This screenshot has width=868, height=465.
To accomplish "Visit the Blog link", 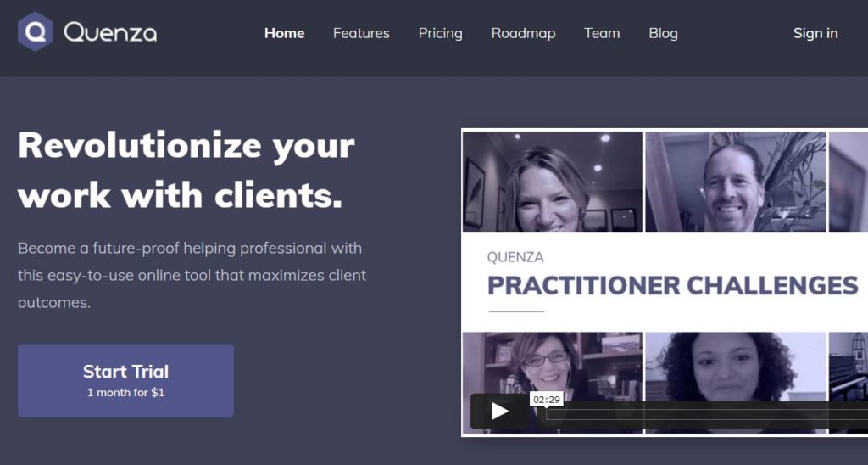I will [663, 33].
